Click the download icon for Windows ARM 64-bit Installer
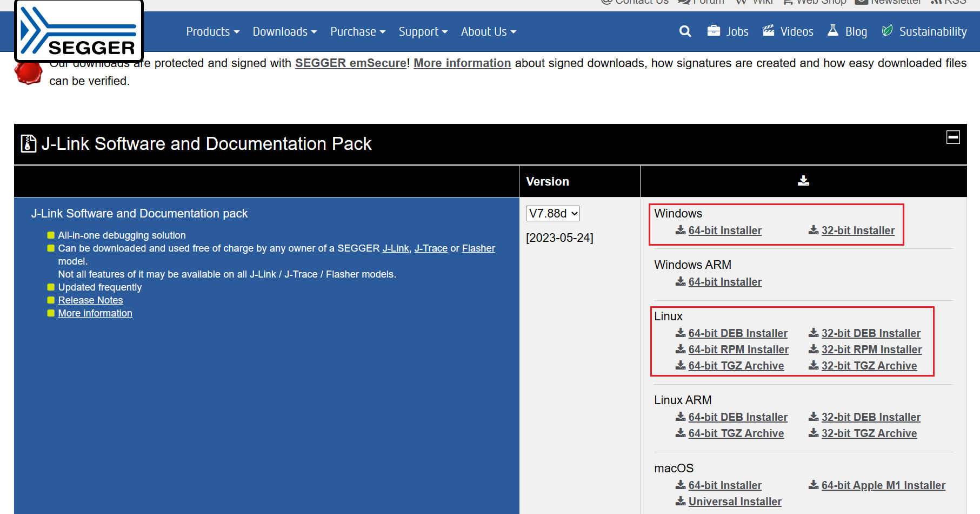 tap(681, 281)
